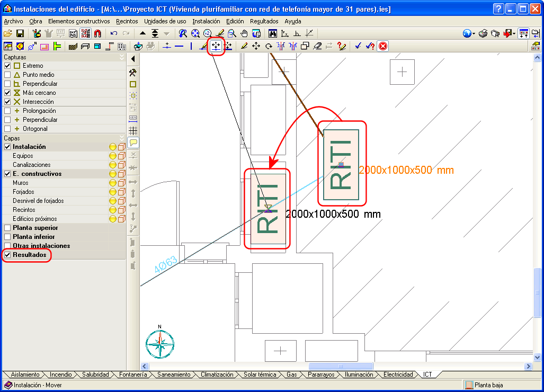This screenshot has width=544, height=392.
Task: Click the rotate element tool
Action: point(269,46)
